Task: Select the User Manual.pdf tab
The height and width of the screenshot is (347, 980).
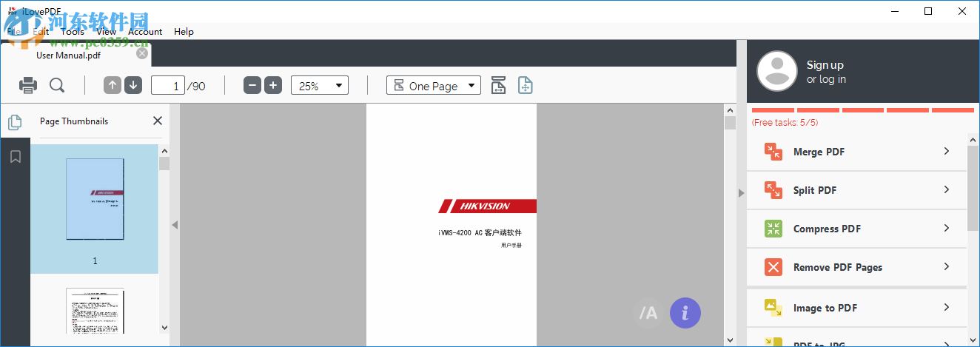Action: [78, 54]
